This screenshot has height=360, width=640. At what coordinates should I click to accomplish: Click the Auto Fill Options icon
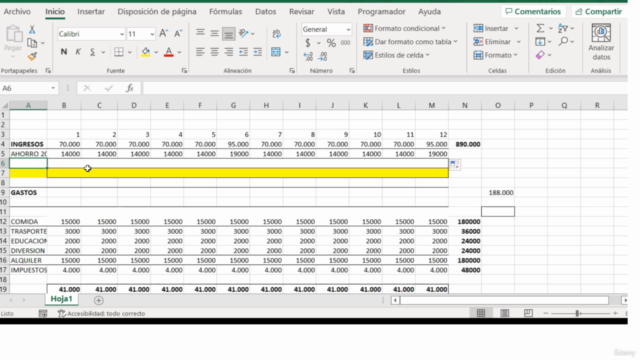click(x=455, y=164)
